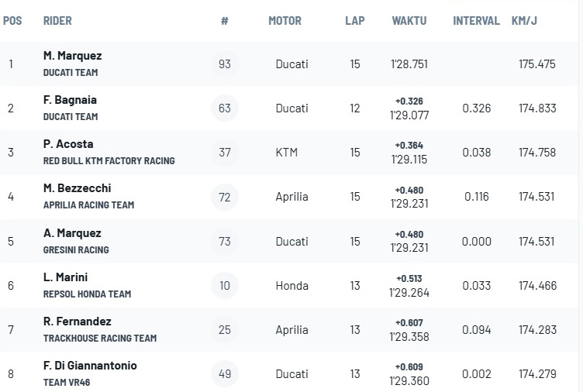The width and height of the screenshot is (583, 392).
Task: Click the number 10 badge
Action: [x=225, y=286]
